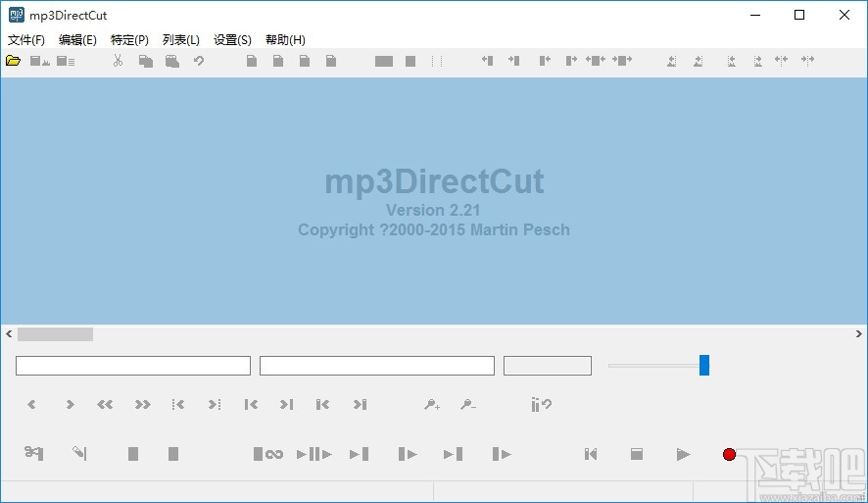Open a file with the yellow folder icon
868x503 pixels.
pyautogui.click(x=14, y=61)
